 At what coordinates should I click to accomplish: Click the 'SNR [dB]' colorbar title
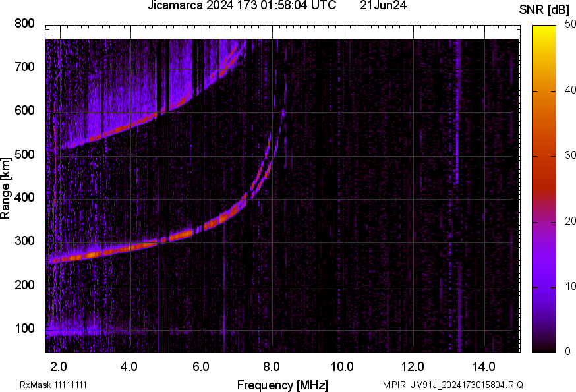coord(544,10)
